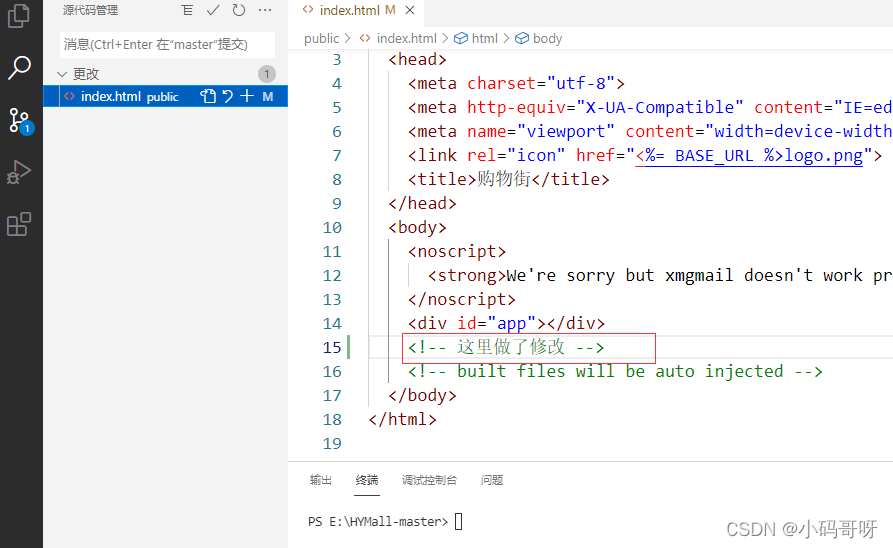Open the 输出 output panel tab
Image resolution: width=893 pixels, height=548 pixels.
click(321, 480)
